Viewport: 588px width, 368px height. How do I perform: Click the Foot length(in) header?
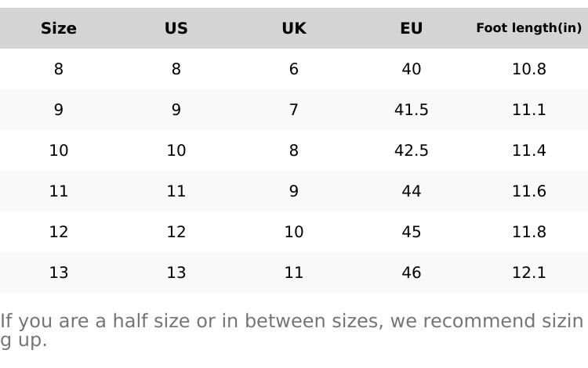click(x=529, y=28)
